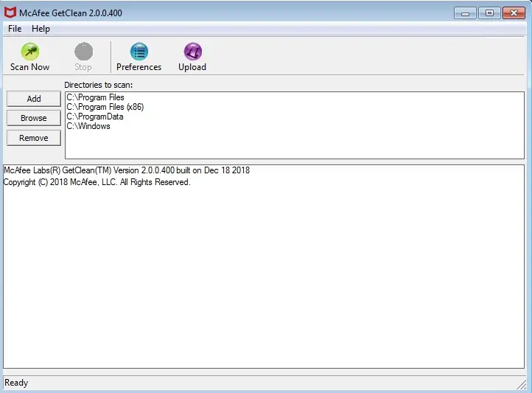
Task: Click the Browse button
Action: pyautogui.click(x=34, y=118)
